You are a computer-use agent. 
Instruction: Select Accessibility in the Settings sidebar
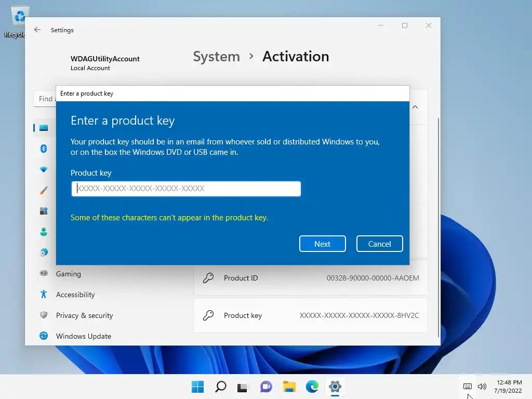tap(75, 295)
